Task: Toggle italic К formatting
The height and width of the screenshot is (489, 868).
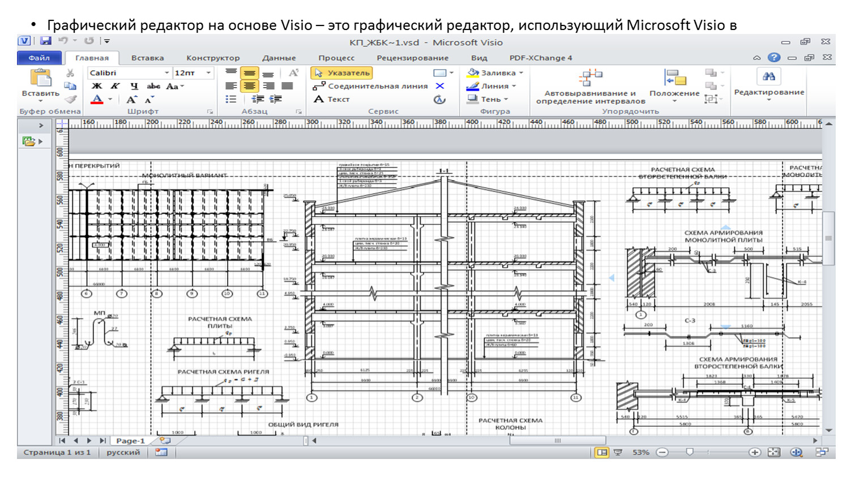Action: coord(115,86)
